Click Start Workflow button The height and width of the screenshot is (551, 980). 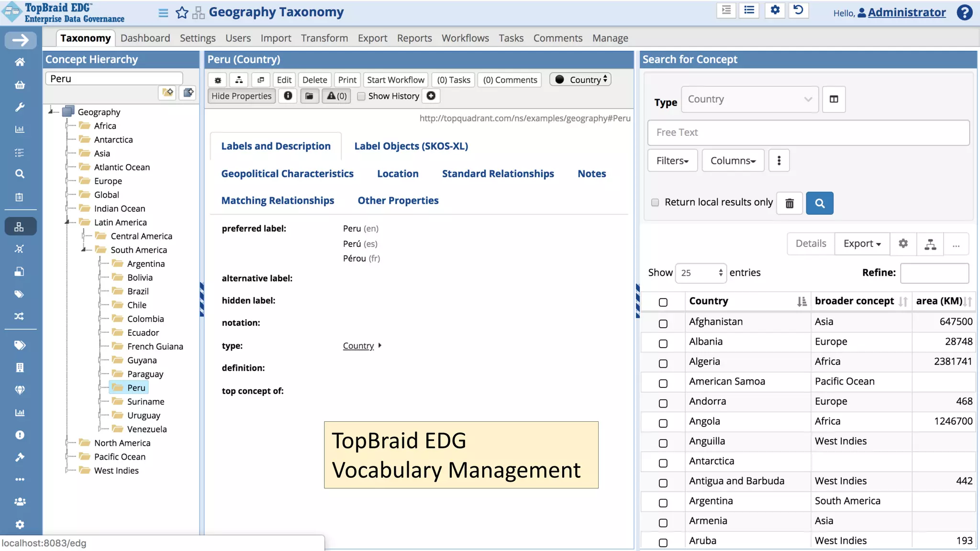click(x=396, y=80)
